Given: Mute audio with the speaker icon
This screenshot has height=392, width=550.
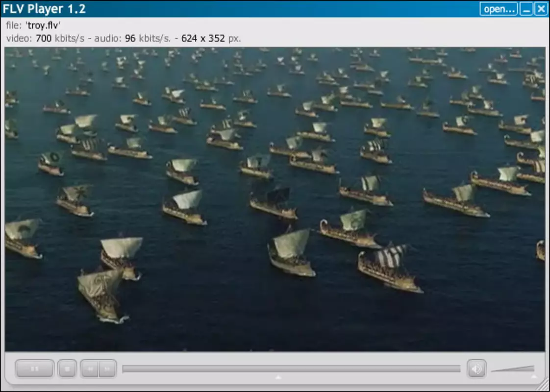Looking at the screenshot, I should 476,368.
